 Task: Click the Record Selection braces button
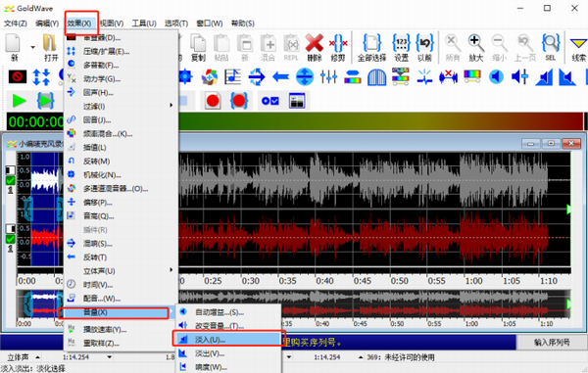[239, 101]
